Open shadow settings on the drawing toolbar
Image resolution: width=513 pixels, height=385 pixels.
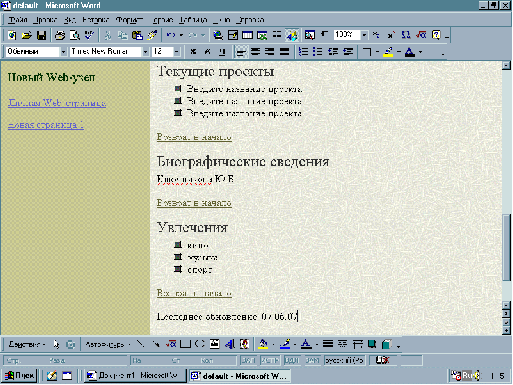[x=372, y=344]
